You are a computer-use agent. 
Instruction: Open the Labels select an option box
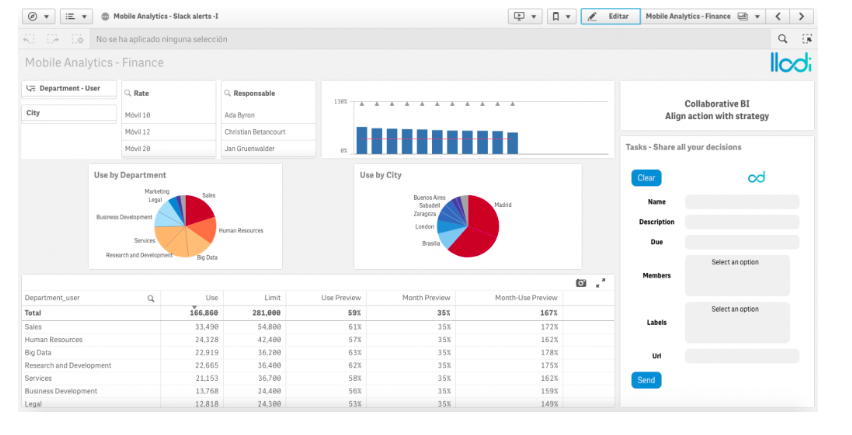point(737,322)
